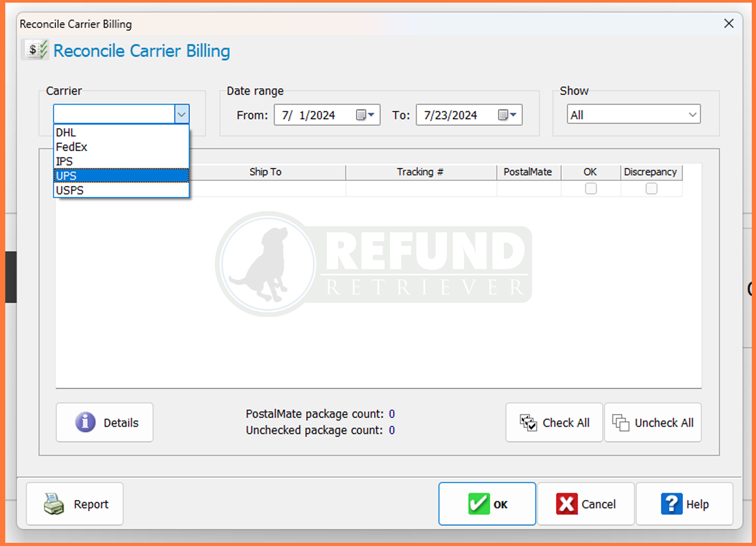Choose USPS from the carrier list
The height and width of the screenshot is (546, 756).
coord(121,190)
